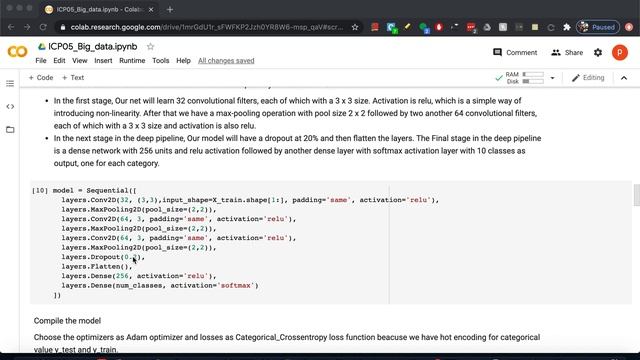Open the Colab settings gear

(598, 52)
